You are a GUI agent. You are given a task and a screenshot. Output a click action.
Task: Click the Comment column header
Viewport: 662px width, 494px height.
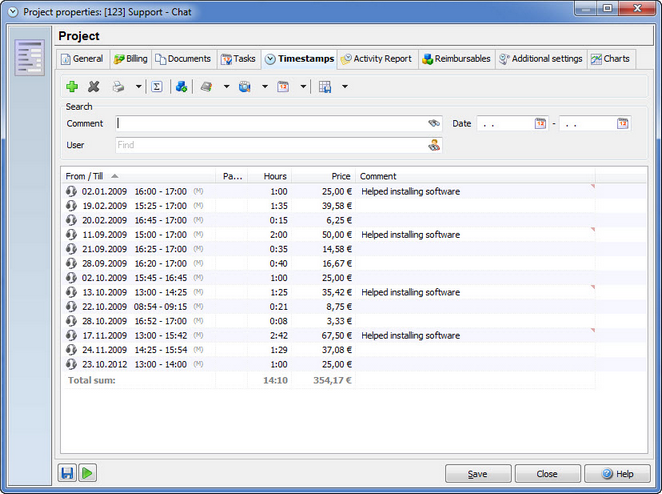tap(475, 176)
